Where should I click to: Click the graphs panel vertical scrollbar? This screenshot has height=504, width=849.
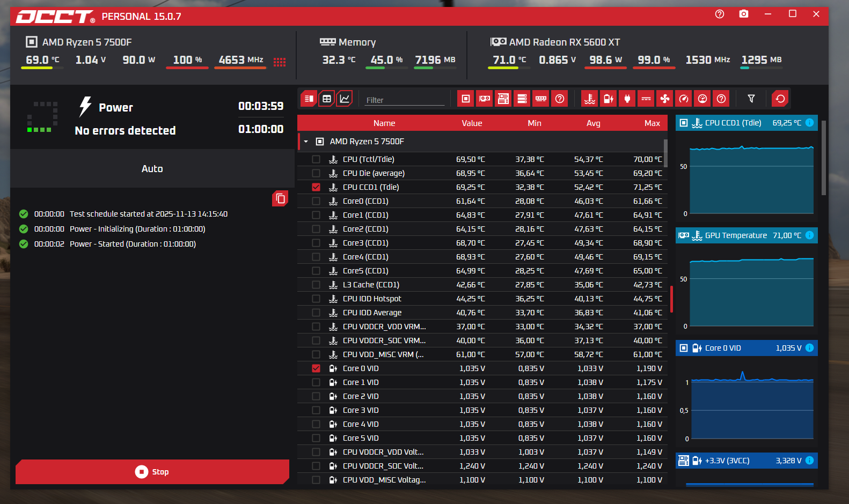[823, 158]
